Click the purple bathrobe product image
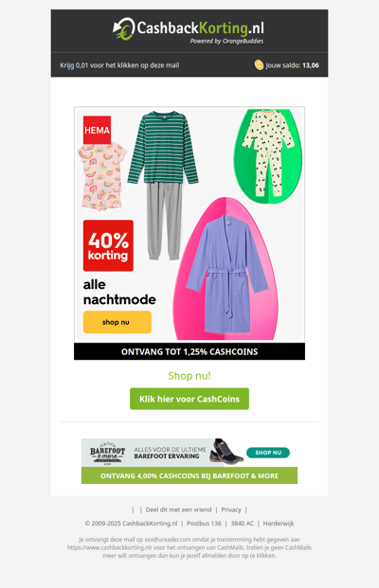The width and height of the screenshot is (379, 588). (226, 275)
